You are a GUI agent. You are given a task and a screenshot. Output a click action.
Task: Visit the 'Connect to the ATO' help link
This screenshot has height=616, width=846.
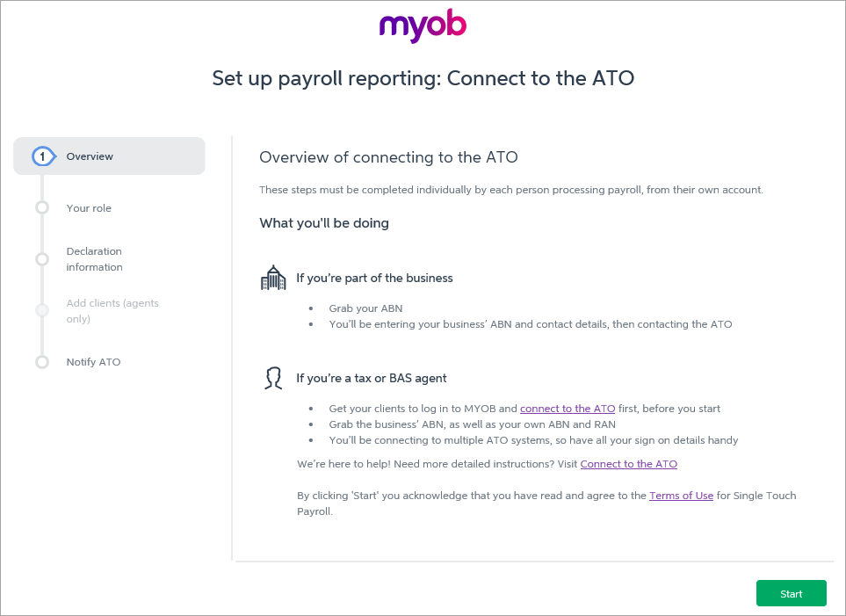628,464
